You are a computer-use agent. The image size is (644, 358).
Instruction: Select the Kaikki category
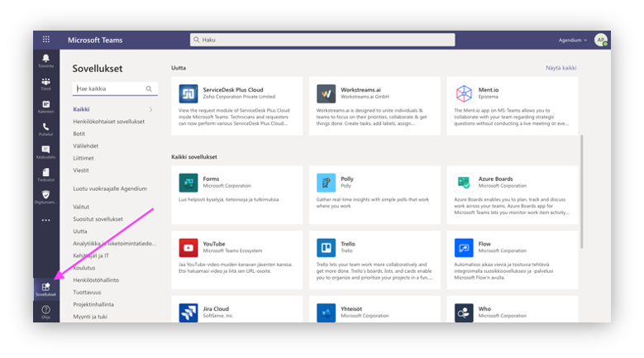point(81,109)
